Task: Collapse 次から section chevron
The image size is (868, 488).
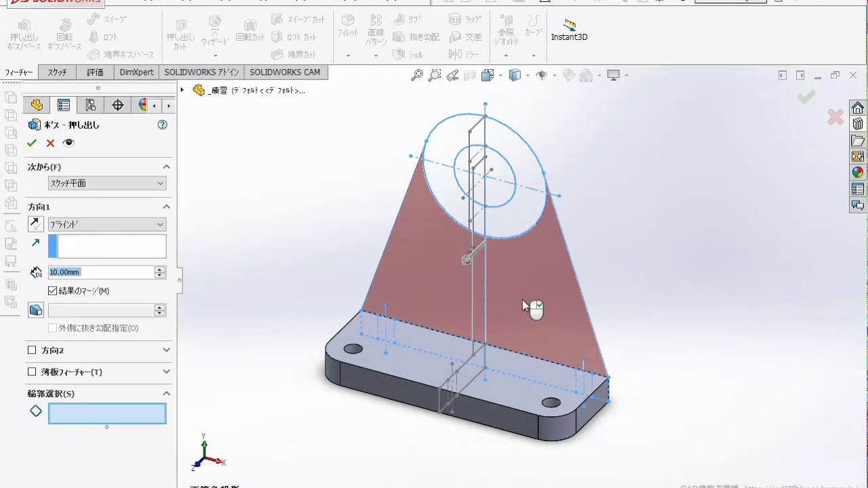Action: (x=166, y=167)
